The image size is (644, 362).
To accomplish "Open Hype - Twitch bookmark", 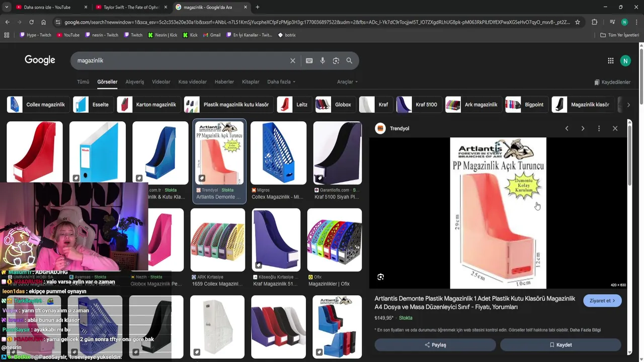I will click(35, 35).
